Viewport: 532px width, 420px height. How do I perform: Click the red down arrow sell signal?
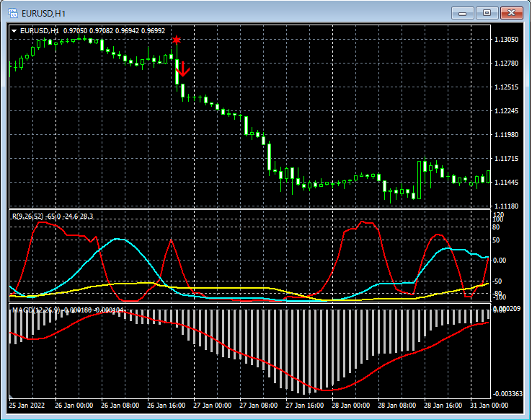click(x=182, y=69)
